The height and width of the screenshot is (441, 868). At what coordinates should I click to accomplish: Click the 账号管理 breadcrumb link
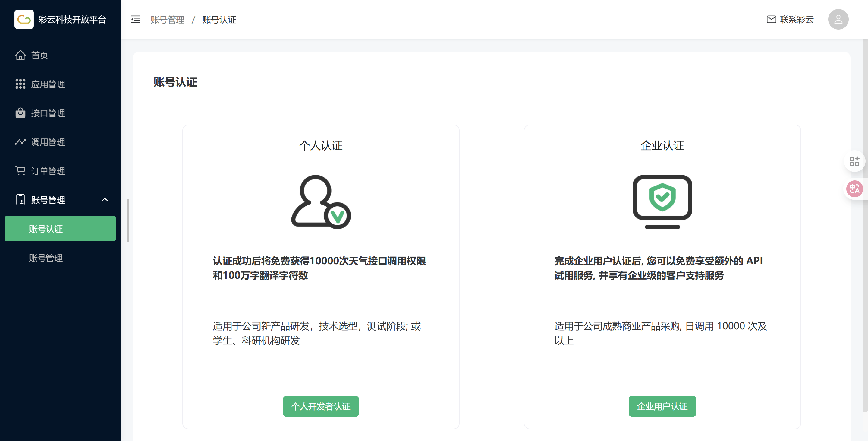168,20
